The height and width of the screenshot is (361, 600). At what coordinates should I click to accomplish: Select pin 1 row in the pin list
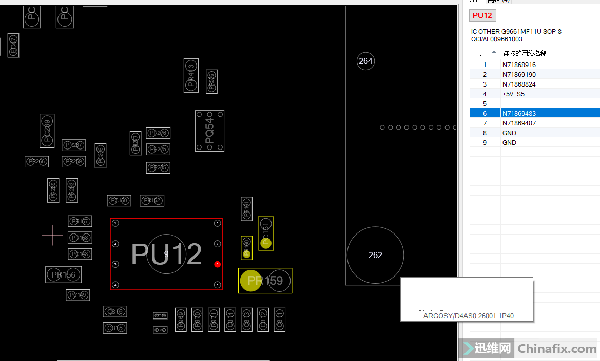pos(535,64)
